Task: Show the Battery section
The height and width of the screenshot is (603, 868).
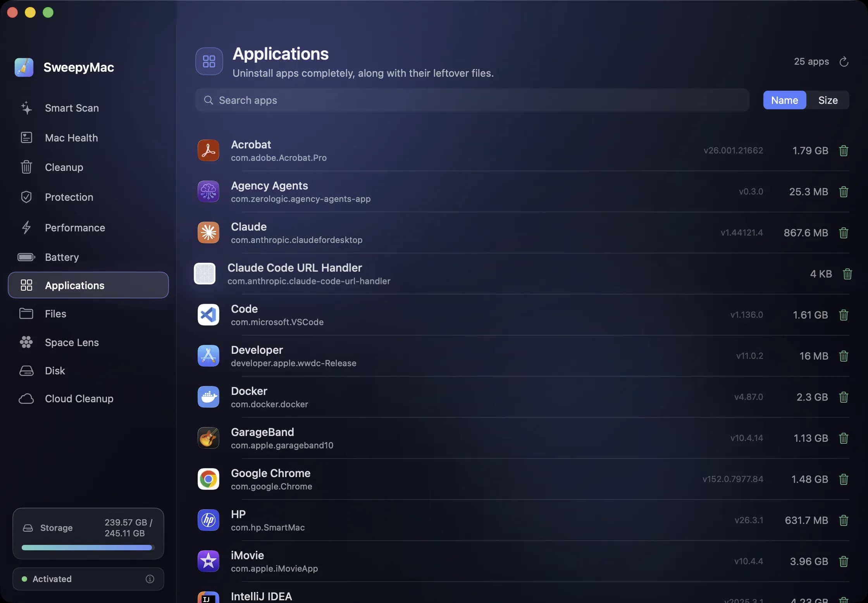Action: coord(88,257)
